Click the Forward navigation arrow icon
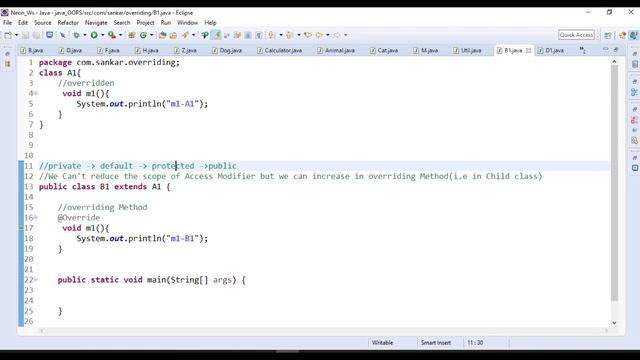The width and height of the screenshot is (640, 360). [337, 35]
